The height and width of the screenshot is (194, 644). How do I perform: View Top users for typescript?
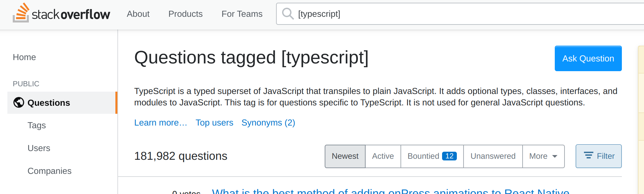(214, 123)
